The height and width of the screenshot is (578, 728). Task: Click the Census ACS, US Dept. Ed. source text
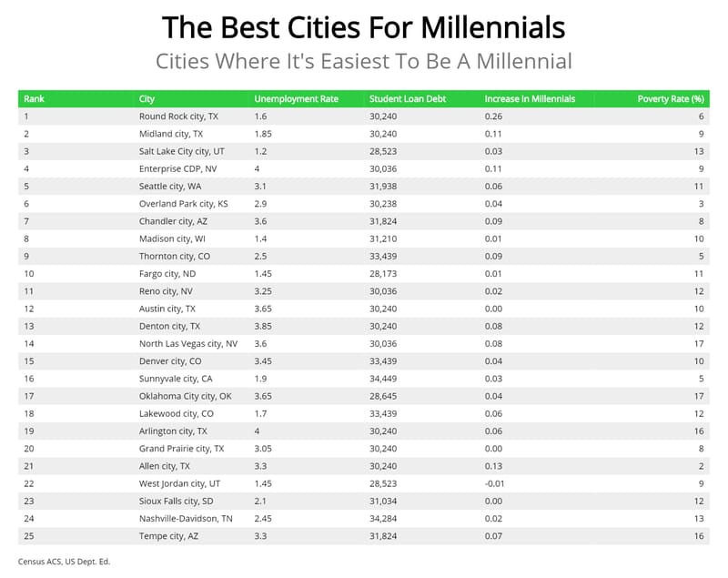click(64, 561)
